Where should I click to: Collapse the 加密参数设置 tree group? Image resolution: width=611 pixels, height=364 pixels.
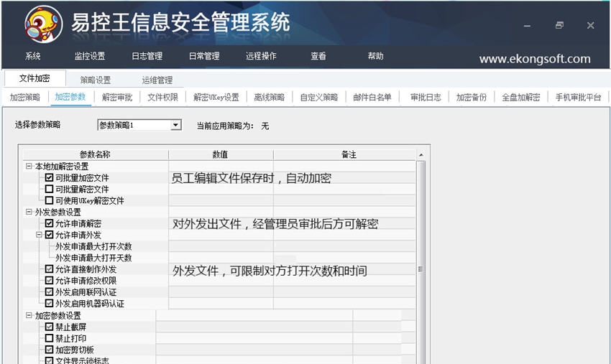[x=29, y=315]
